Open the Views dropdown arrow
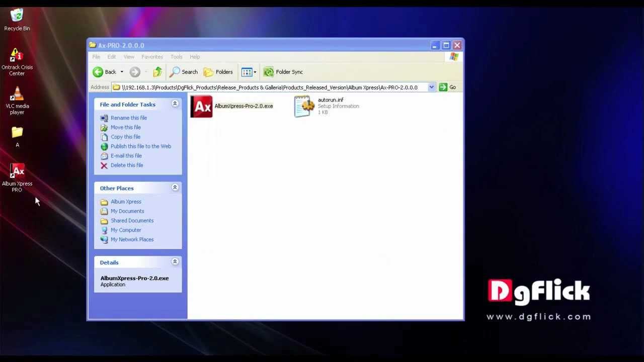 coord(255,72)
